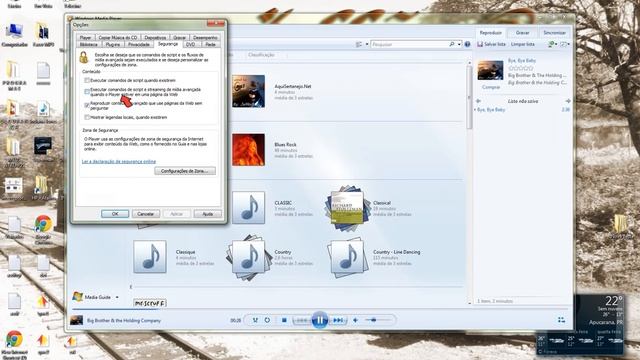Open the list pane layout dropdown

point(565,44)
